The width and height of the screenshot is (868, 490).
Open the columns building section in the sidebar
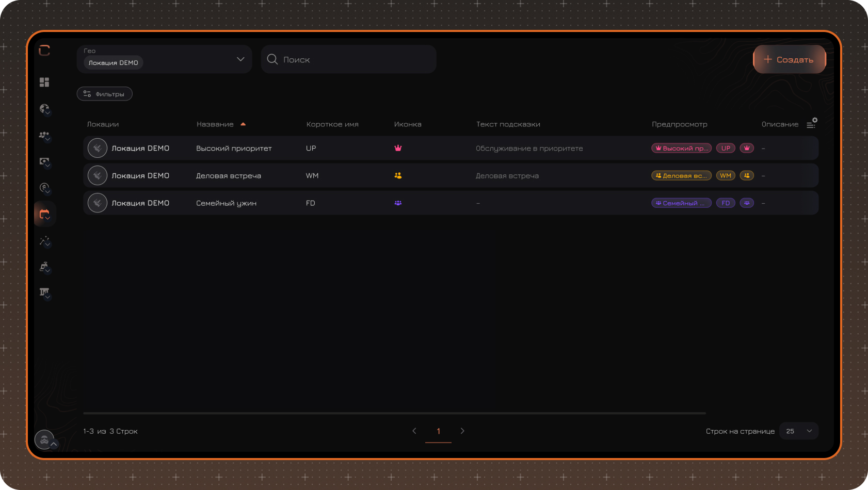tap(44, 292)
